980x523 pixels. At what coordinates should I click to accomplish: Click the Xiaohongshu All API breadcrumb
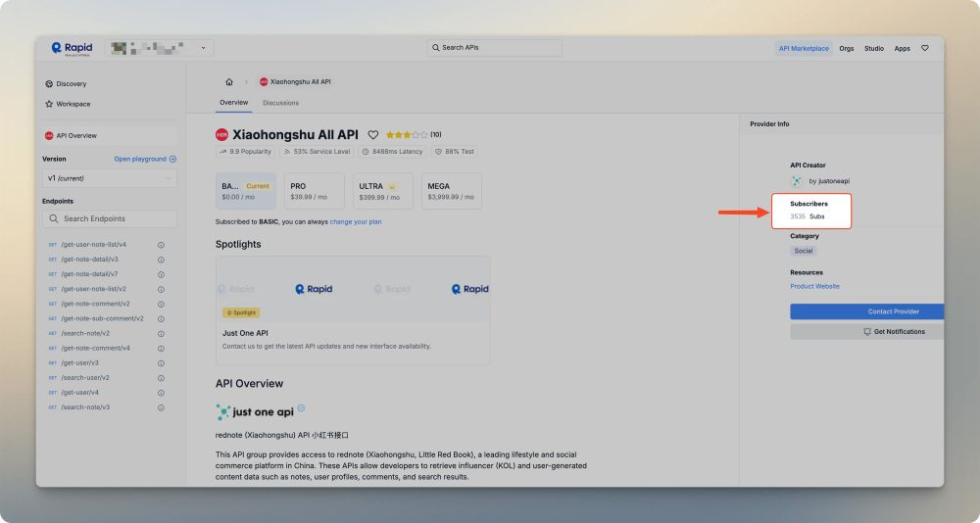pos(295,82)
